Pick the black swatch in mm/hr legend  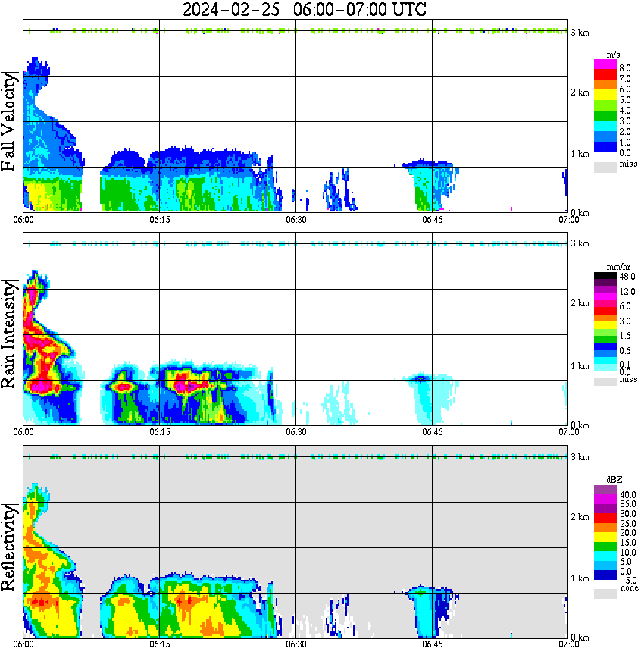pos(605,276)
